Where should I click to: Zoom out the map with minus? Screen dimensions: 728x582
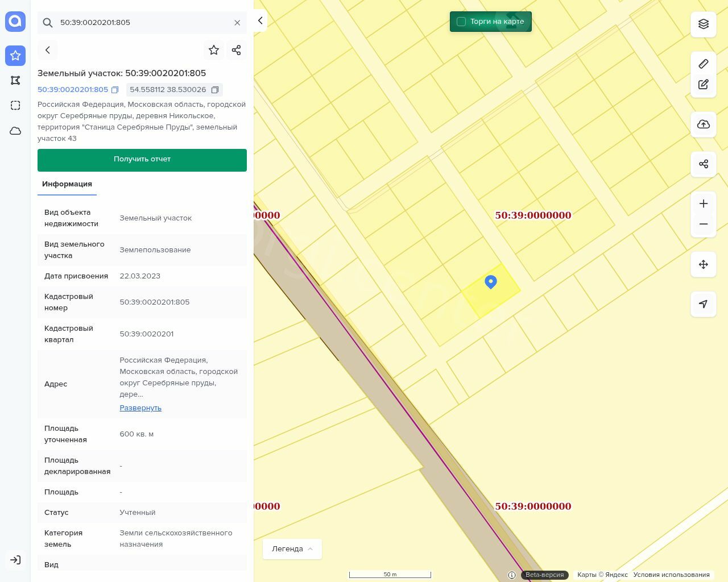coord(704,224)
